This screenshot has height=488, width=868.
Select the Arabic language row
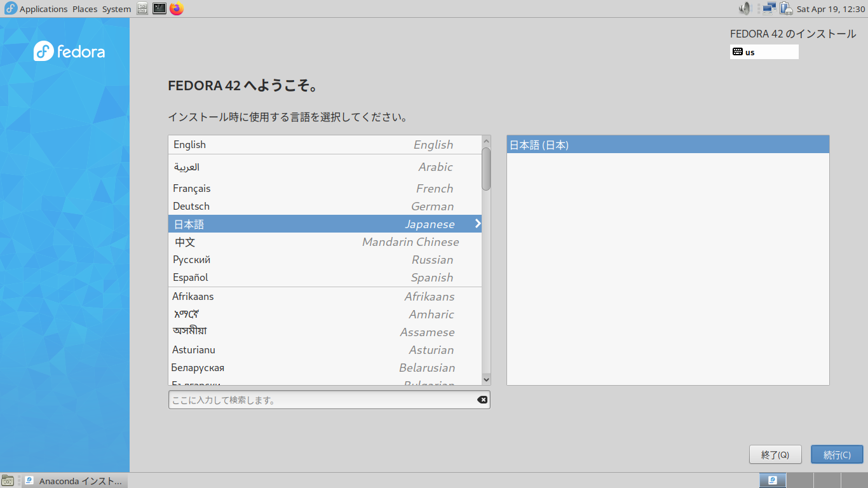coord(325,167)
